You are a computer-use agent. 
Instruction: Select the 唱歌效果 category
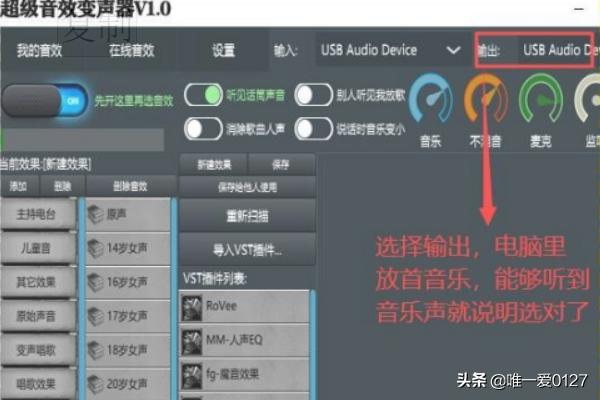pos(37,384)
